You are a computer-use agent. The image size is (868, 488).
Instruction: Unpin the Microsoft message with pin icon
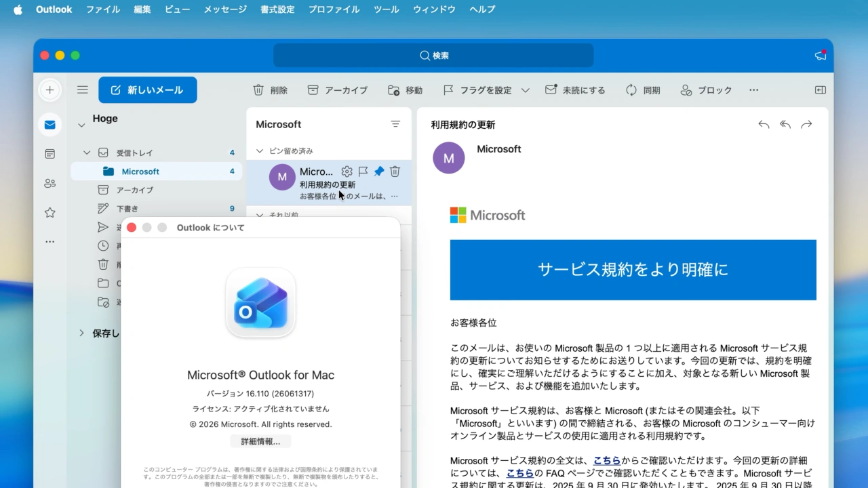click(379, 171)
